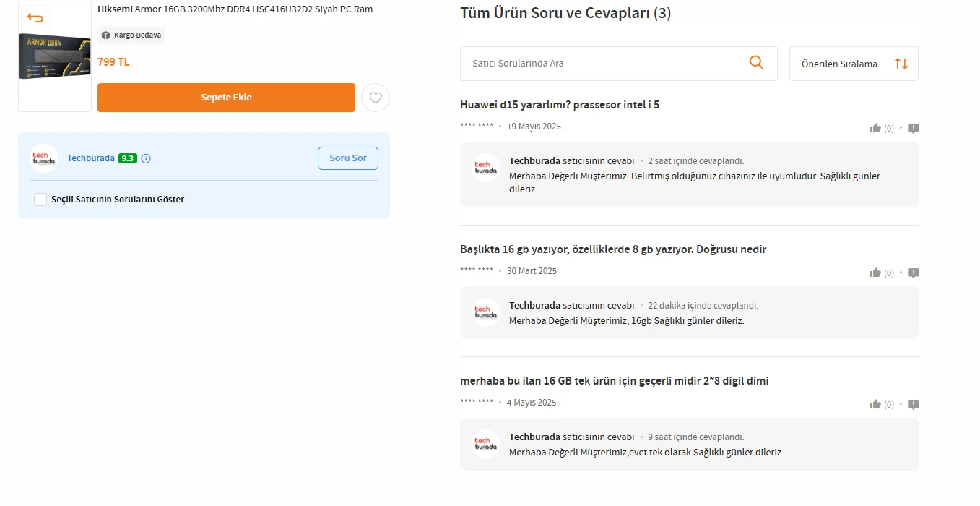980x506 pixels.
Task: Enable Seçili Satıcının Sorularını Göster checkbox
Action: point(40,200)
